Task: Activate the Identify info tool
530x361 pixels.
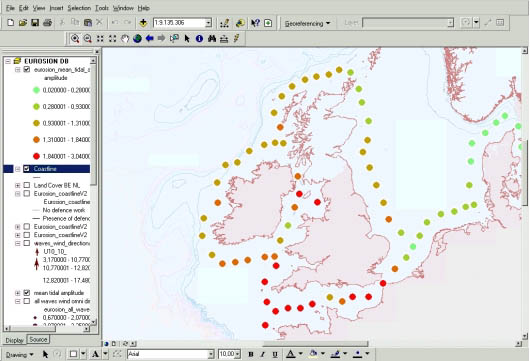Action: pos(199,39)
